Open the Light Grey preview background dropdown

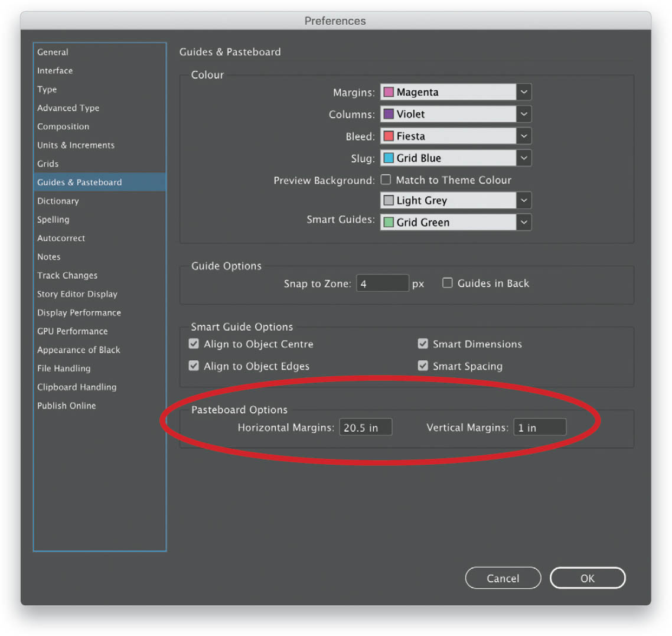523,200
